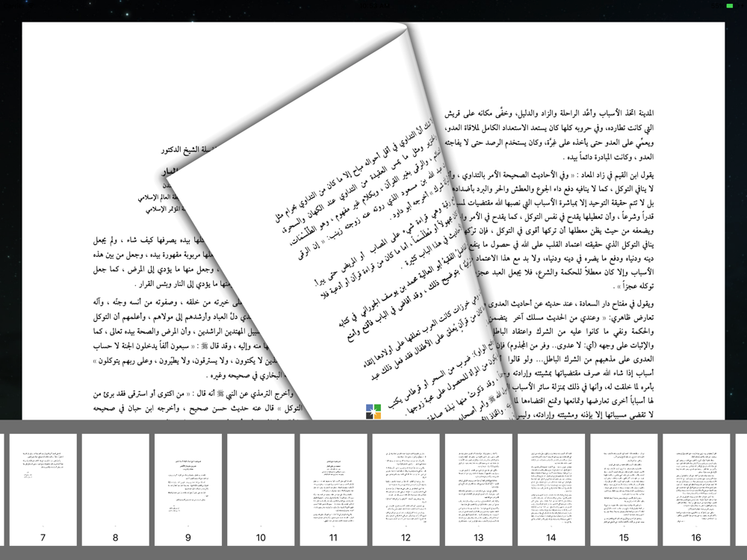Viewport: 747px width, 560px height.
Task: Jump to the blank page 8 thumbnail
Action: [115, 490]
